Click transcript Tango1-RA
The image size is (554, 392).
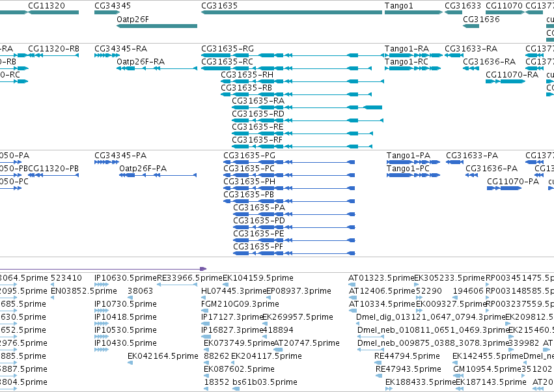pyautogui.click(x=413, y=55)
